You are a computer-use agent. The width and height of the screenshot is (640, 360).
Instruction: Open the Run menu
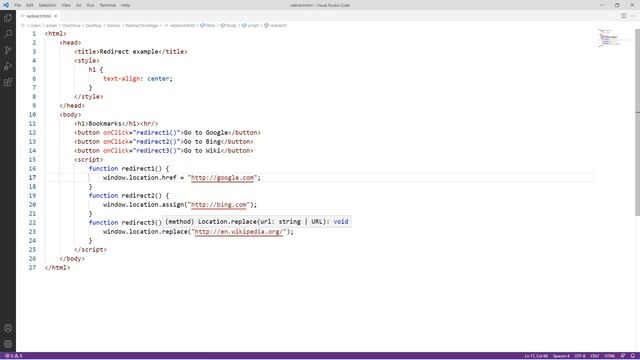[90, 5]
